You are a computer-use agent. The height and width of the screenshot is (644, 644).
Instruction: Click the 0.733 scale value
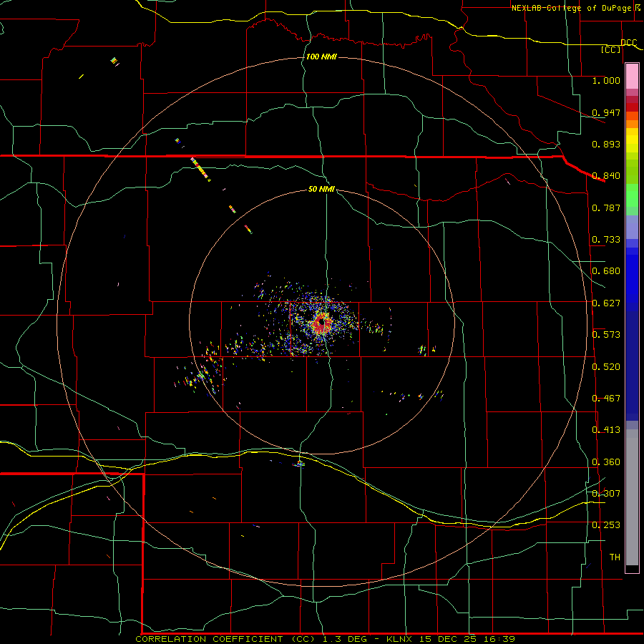[x=606, y=239]
